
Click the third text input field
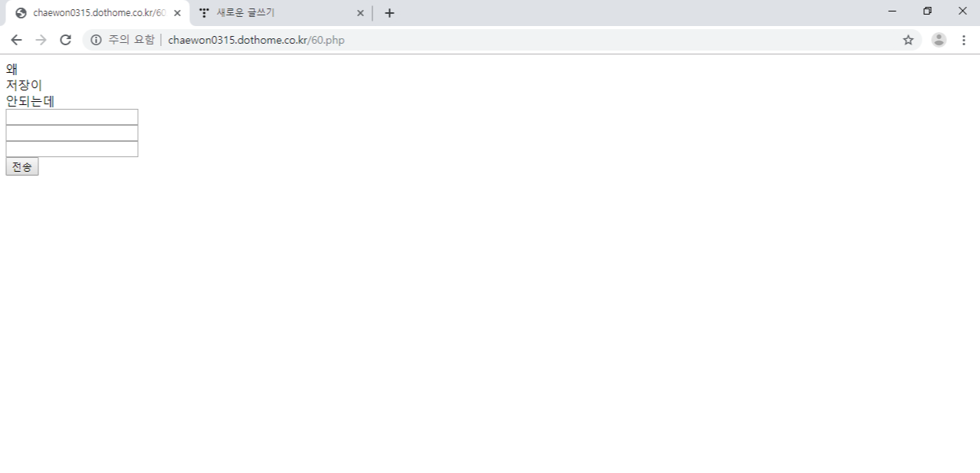click(x=72, y=149)
